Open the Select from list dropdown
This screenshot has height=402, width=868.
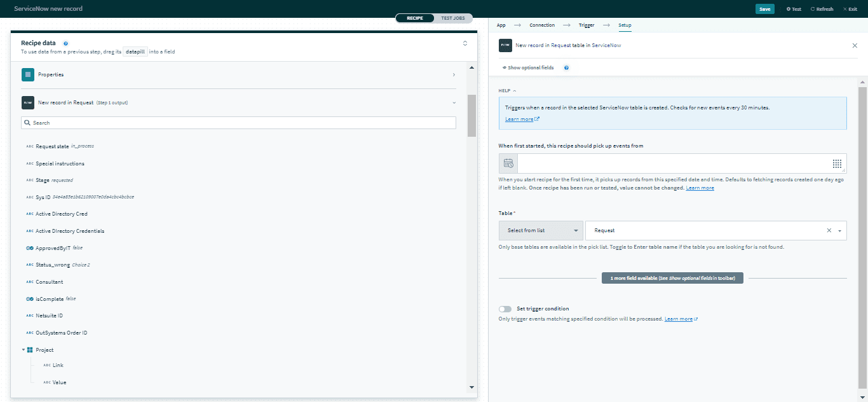click(x=540, y=230)
